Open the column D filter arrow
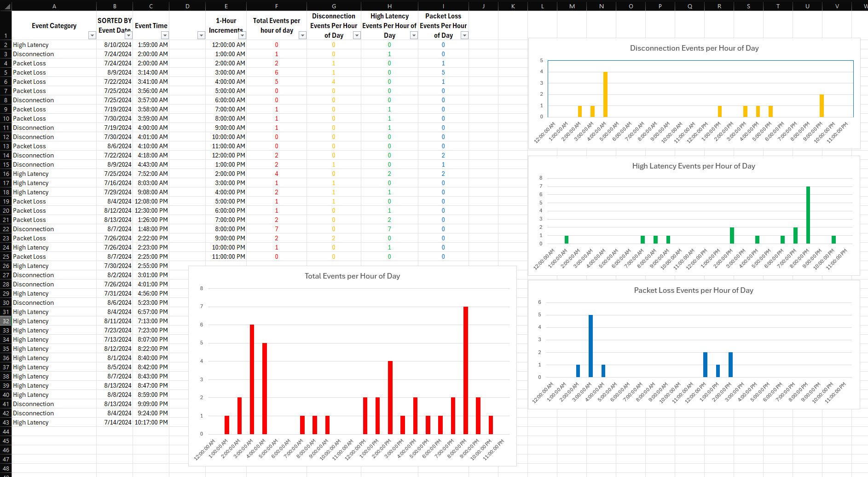 [x=201, y=35]
